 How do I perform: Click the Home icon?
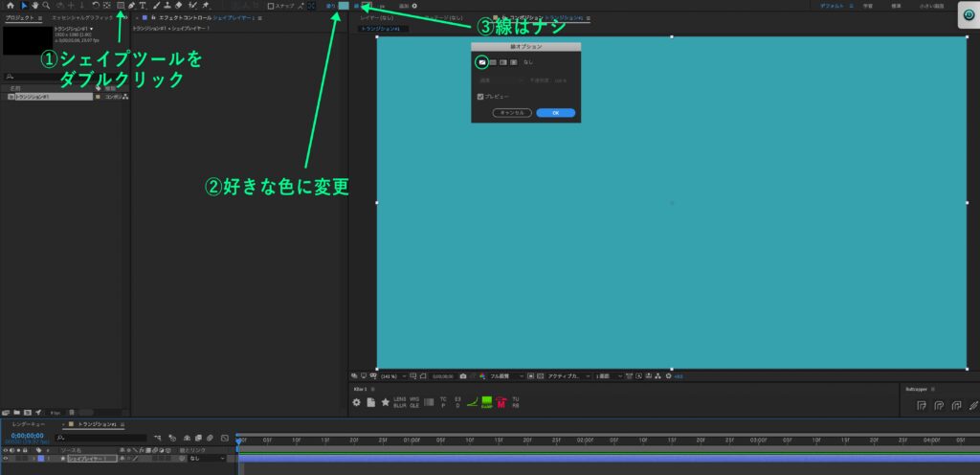pos(10,5)
